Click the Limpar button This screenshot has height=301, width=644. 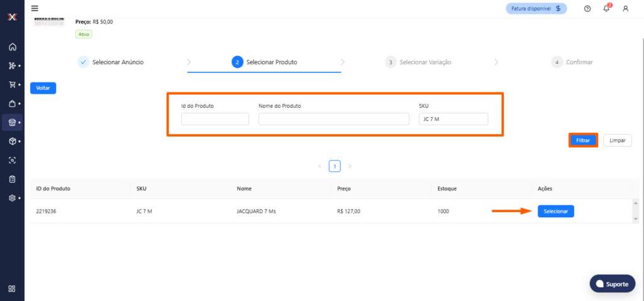point(617,140)
